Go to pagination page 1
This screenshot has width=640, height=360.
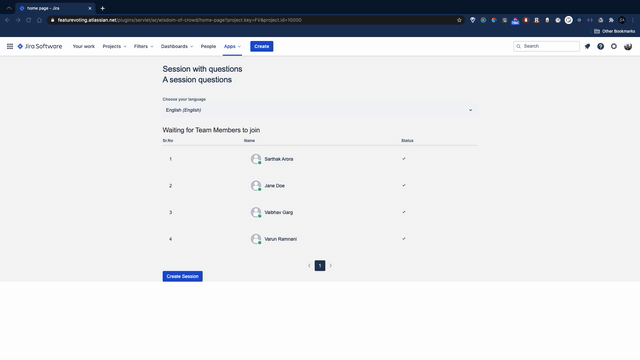point(320,266)
